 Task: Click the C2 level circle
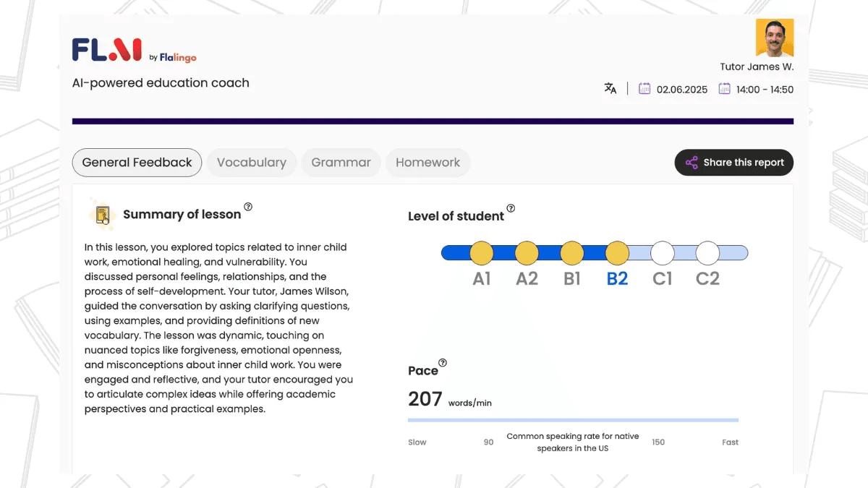point(707,253)
